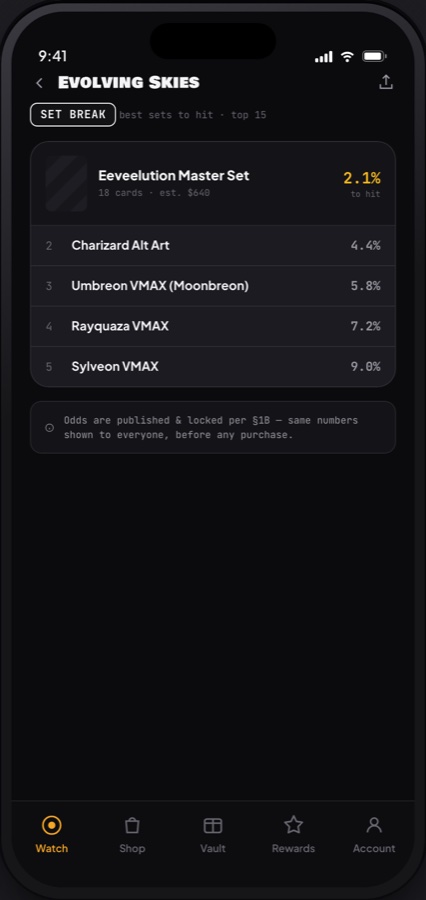Tap the share icon in header

click(x=386, y=82)
